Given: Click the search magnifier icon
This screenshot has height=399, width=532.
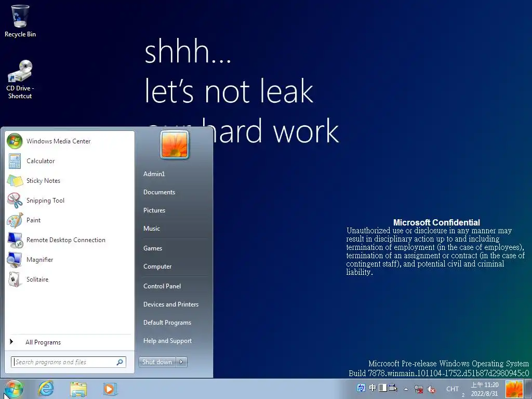Looking at the screenshot, I should coord(119,362).
